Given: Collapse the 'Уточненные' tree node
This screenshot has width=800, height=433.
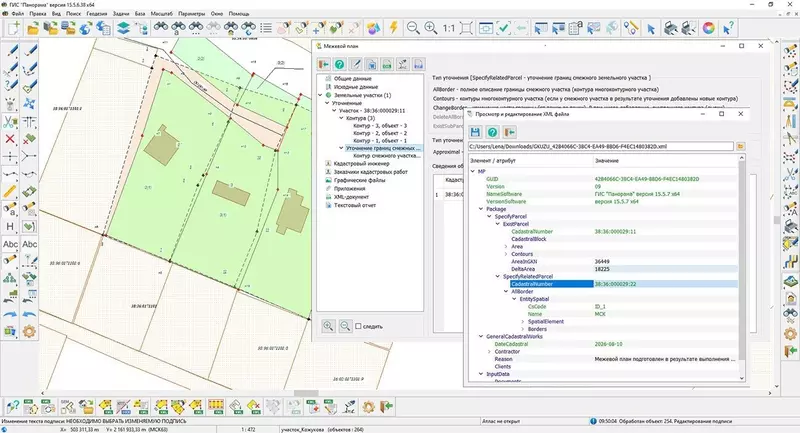Looking at the screenshot, I should pyautogui.click(x=327, y=103).
